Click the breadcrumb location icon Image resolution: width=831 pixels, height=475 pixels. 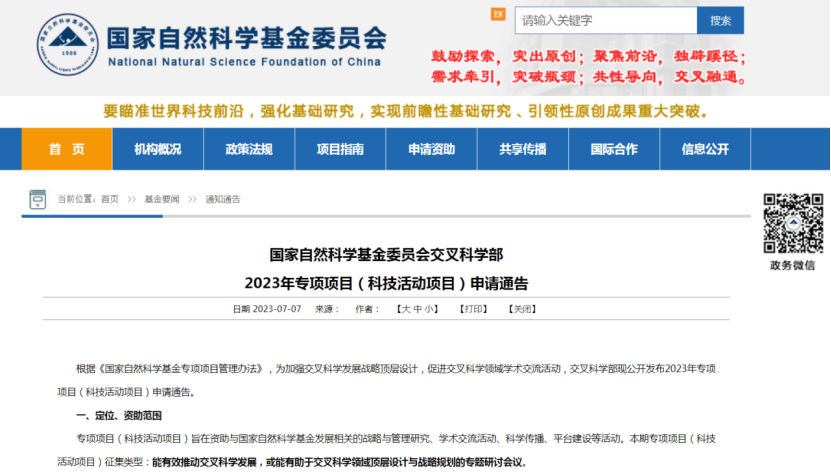point(38,199)
